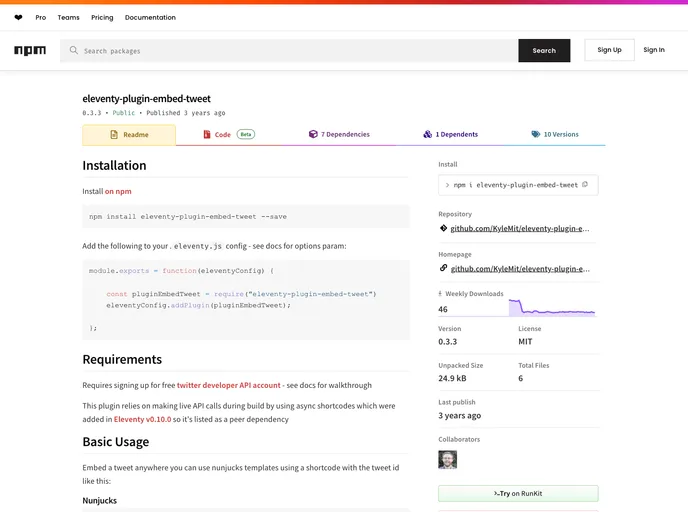Click the module.exports code block
The width and height of the screenshot is (688, 512).
246,300
